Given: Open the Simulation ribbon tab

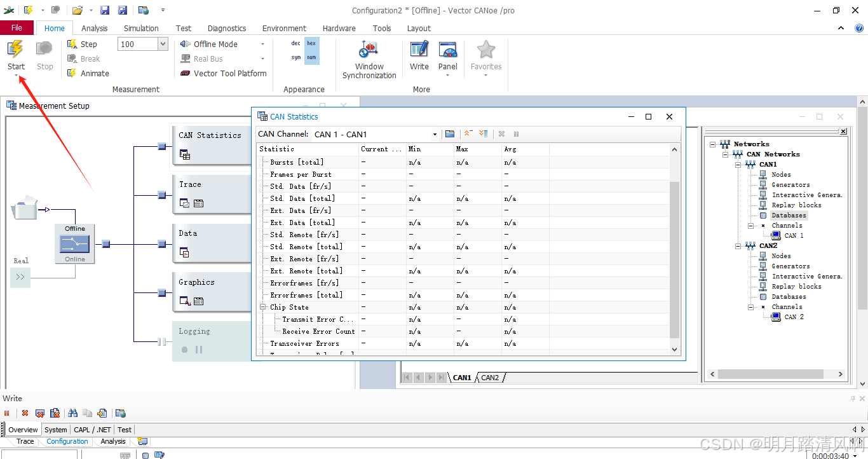Looking at the screenshot, I should point(141,28).
